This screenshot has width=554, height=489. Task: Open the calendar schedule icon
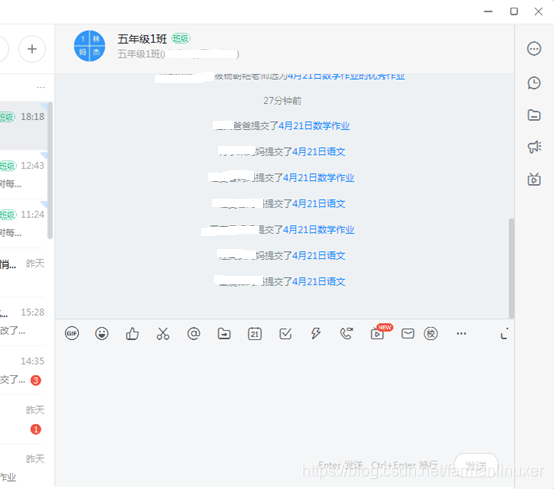[x=255, y=334]
